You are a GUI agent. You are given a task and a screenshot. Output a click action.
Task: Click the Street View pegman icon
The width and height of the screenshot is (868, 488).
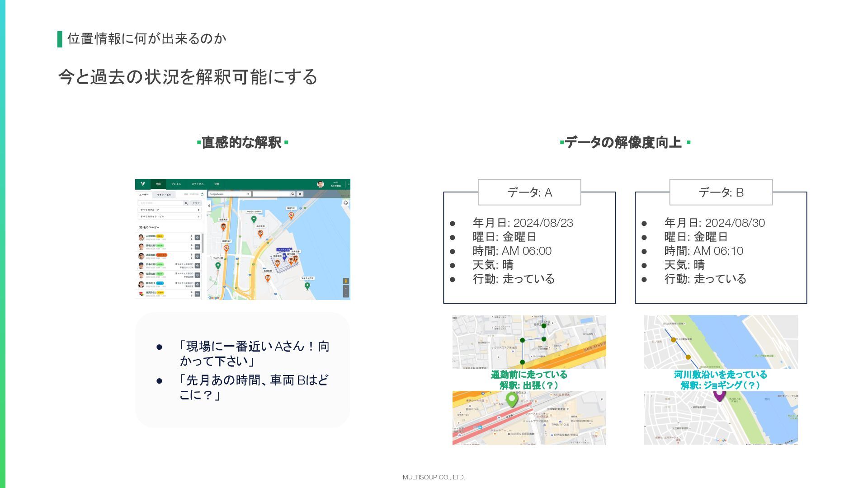click(x=346, y=281)
